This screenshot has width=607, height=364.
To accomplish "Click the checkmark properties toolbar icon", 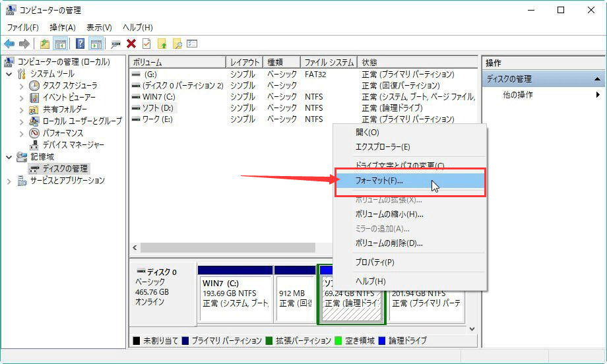I will tap(146, 44).
